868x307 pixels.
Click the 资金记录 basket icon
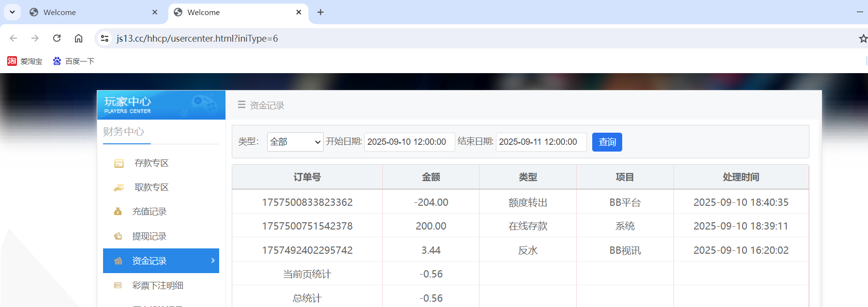click(x=118, y=261)
